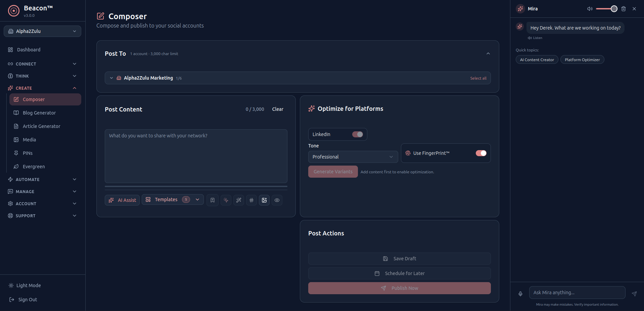Select the Platform Optimizer quick topic

pyautogui.click(x=582, y=60)
